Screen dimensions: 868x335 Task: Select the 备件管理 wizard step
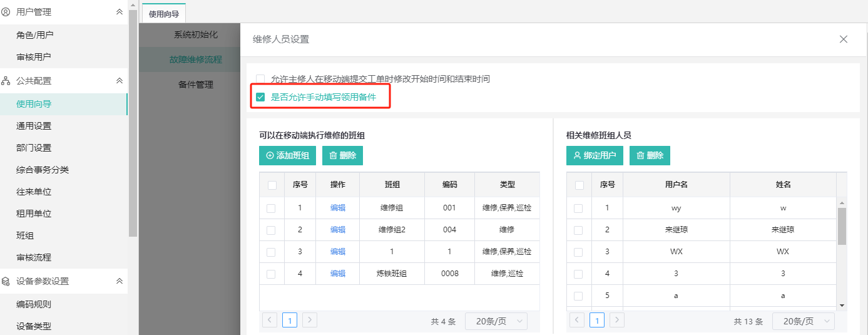196,85
